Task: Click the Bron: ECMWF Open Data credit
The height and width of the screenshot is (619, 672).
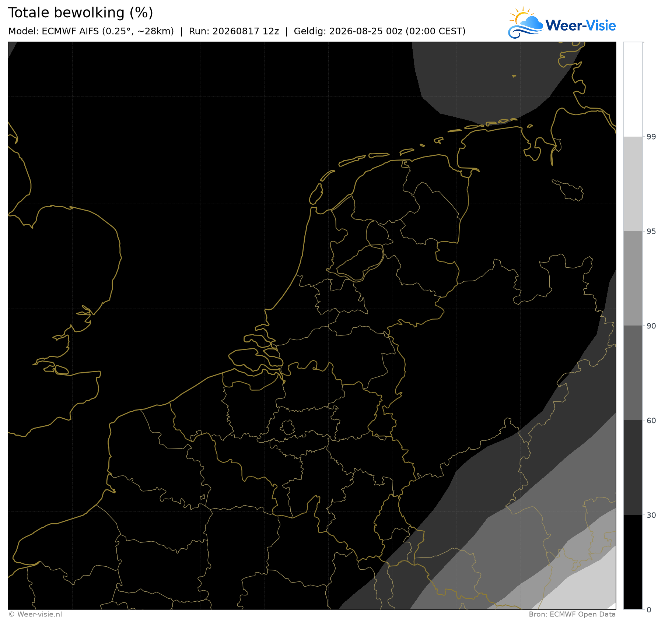Action: coord(572,614)
